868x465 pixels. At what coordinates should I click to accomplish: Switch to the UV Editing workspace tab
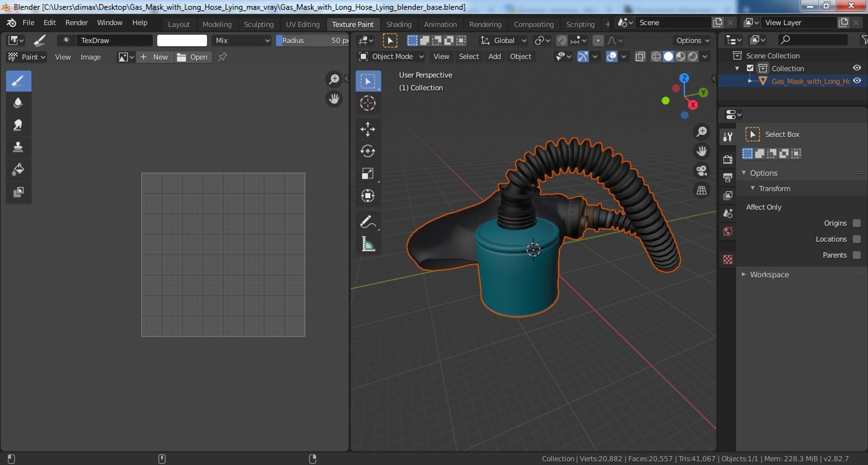tap(302, 24)
